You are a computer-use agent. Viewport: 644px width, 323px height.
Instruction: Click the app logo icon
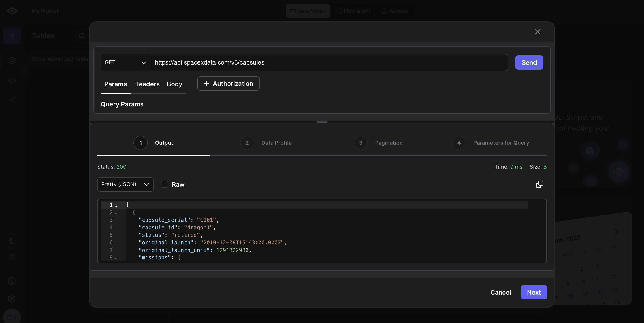12,11
